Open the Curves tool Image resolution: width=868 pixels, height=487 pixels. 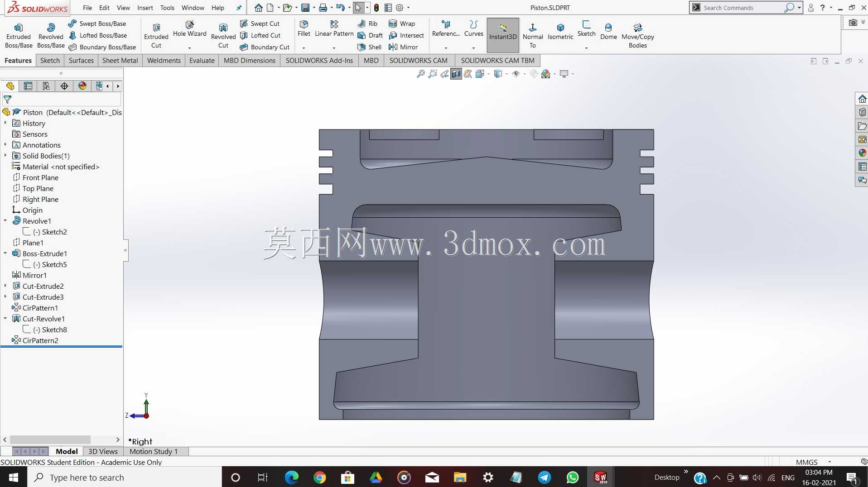pyautogui.click(x=474, y=29)
